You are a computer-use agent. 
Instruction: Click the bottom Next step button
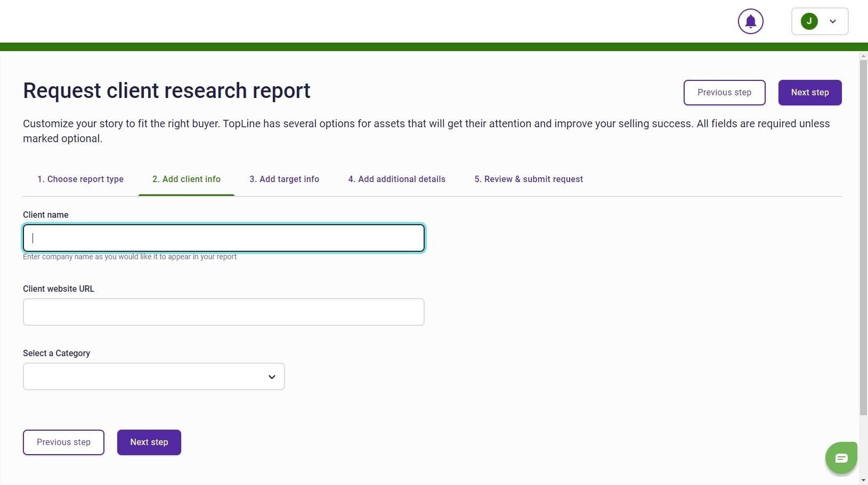point(149,442)
